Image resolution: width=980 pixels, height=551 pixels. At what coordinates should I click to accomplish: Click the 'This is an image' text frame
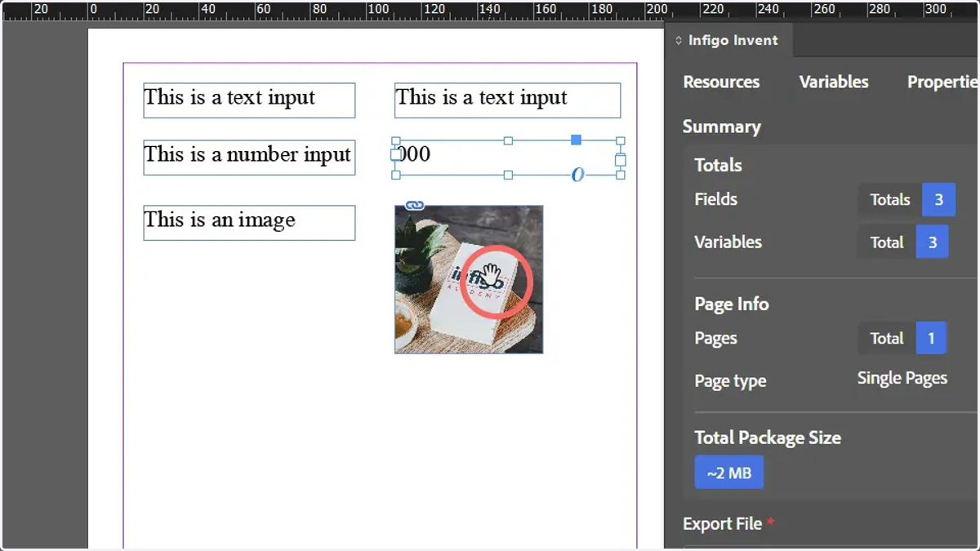click(x=249, y=223)
